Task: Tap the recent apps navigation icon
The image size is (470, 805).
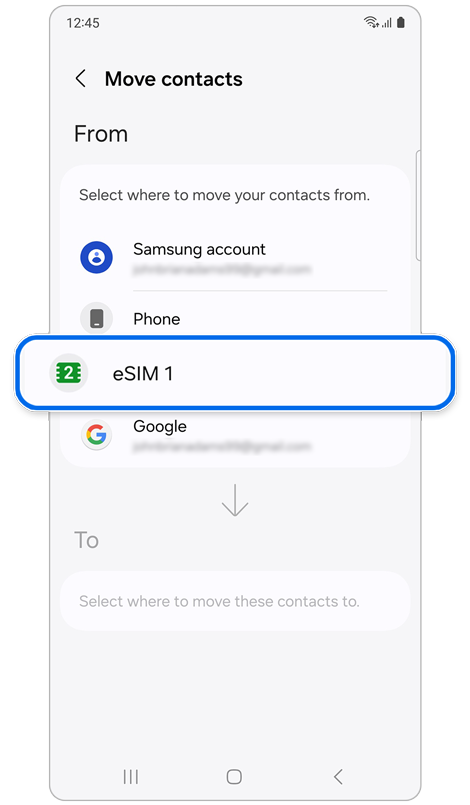Action: click(131, 776)
